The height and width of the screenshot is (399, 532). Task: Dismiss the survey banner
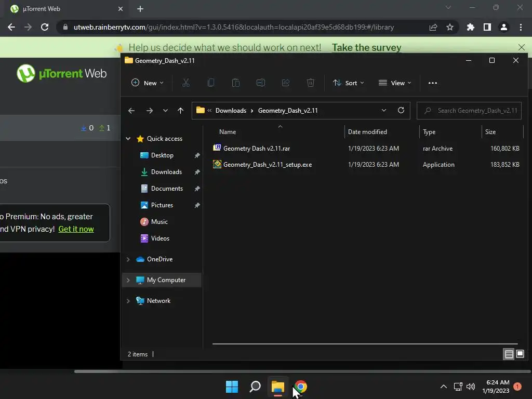click(522, 47)
